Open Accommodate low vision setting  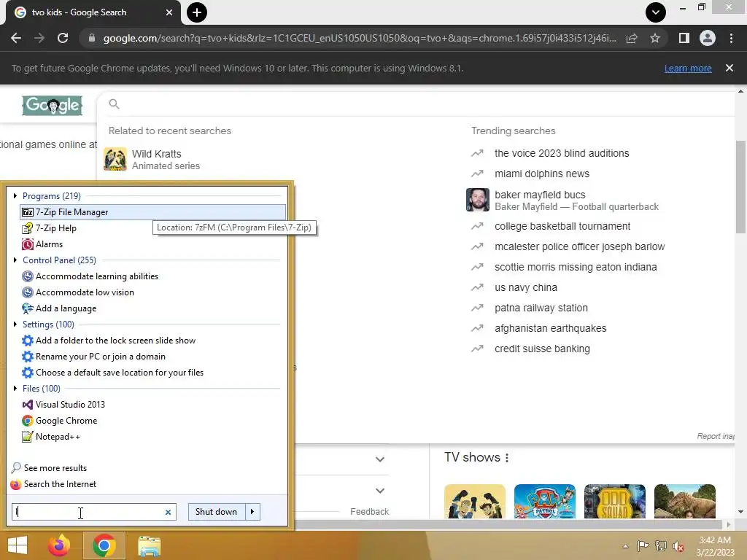[85, 292]
